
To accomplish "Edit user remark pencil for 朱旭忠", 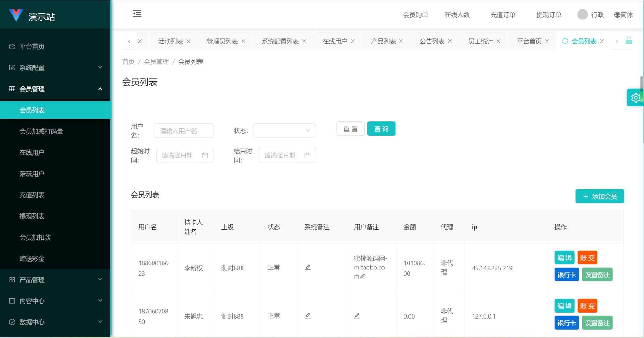I will (x=357, y=316).
